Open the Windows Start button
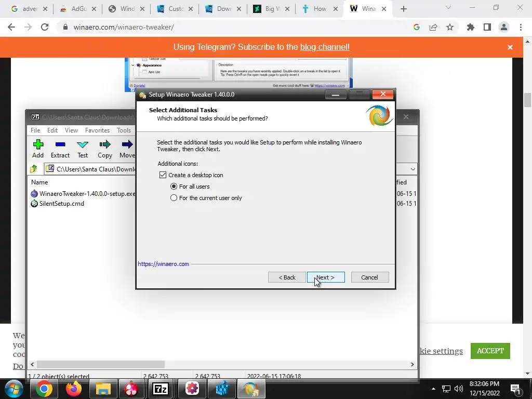The width and height of the screenshot is (532, 399). 14,389
